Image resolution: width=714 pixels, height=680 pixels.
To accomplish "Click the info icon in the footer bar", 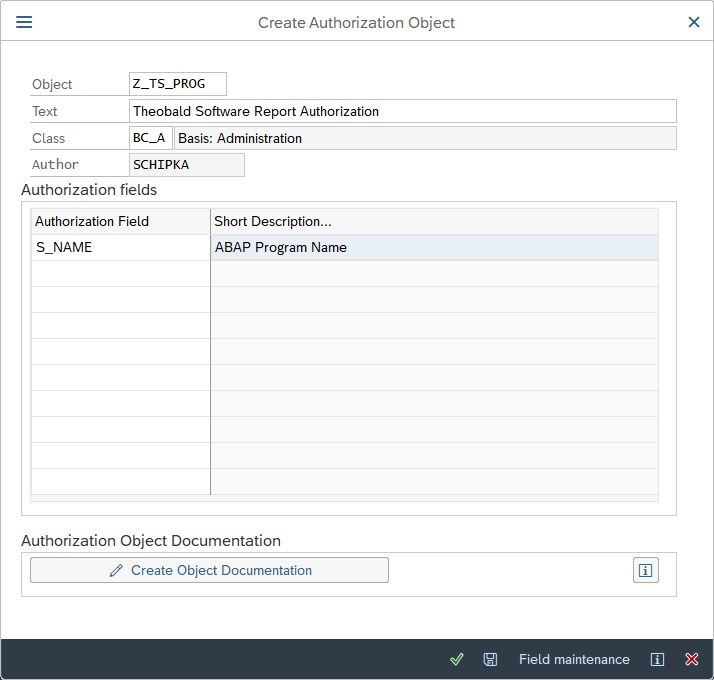I will (x=657, y=659).
